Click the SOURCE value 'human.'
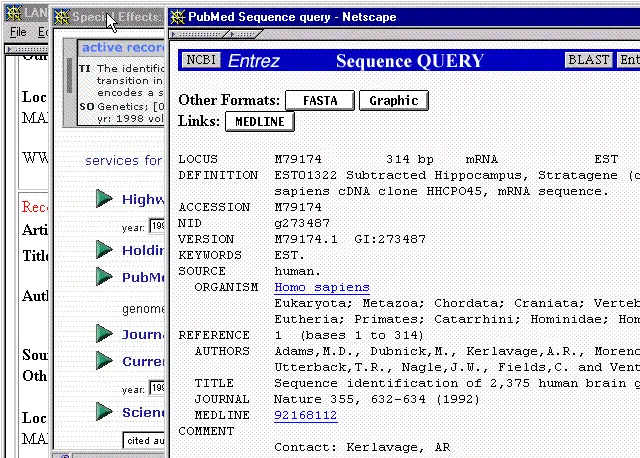 click(x=298, y=271)
